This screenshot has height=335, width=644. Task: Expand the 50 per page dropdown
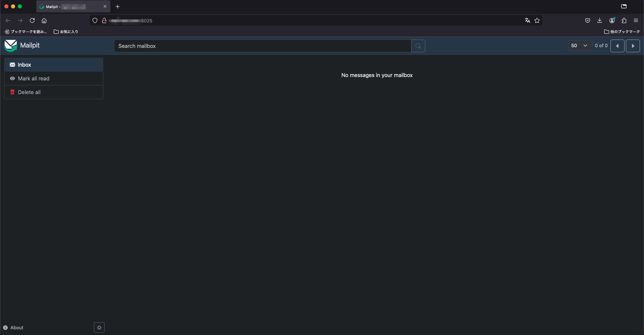point(579,46)
